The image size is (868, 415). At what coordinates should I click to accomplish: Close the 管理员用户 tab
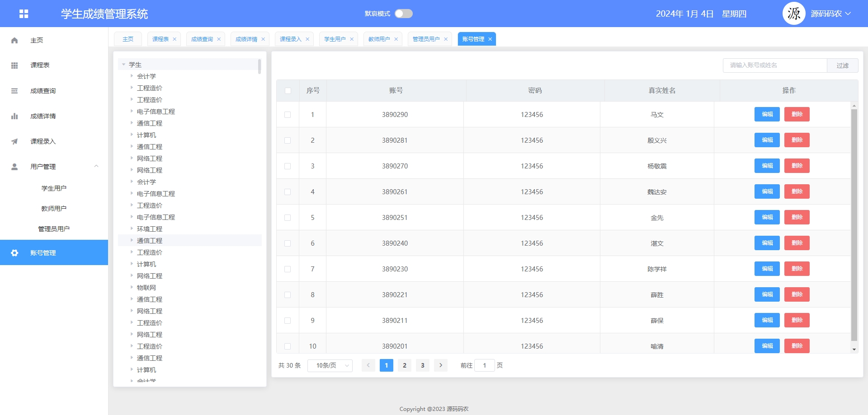(x=446, y=39)
